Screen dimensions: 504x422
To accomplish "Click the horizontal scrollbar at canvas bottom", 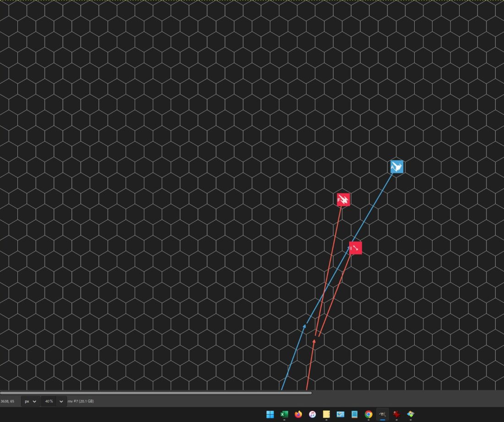I will 156,393.
